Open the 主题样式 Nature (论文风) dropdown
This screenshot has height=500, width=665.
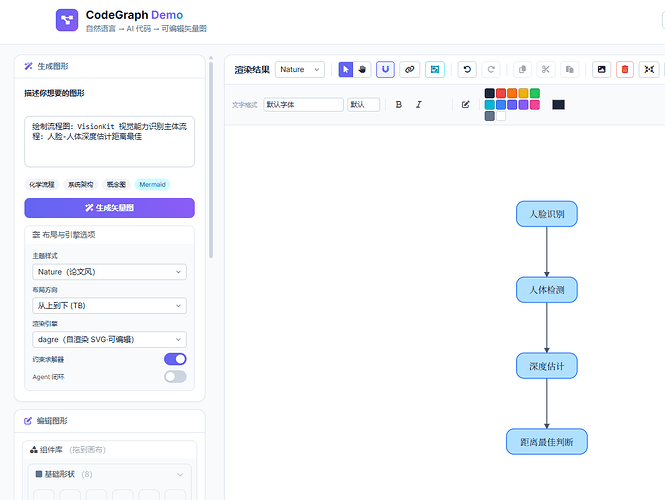(109, 272)
